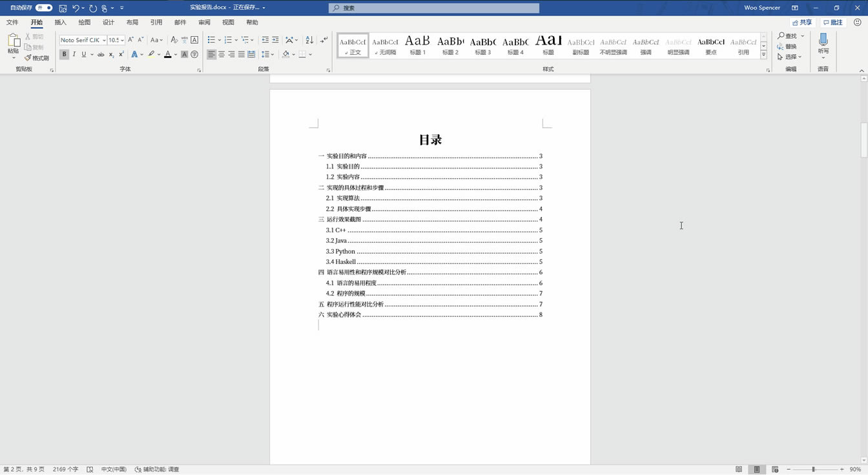Switch to Read Mode view in status bar
Image resolution: width=868 pixels, height=475 pixels.
(739, 469)
